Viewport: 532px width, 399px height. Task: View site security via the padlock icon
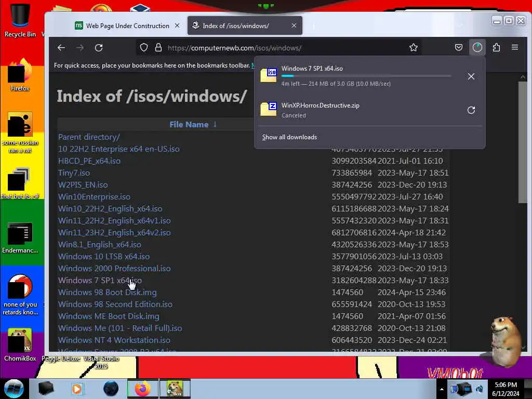(x=158, y=48)
